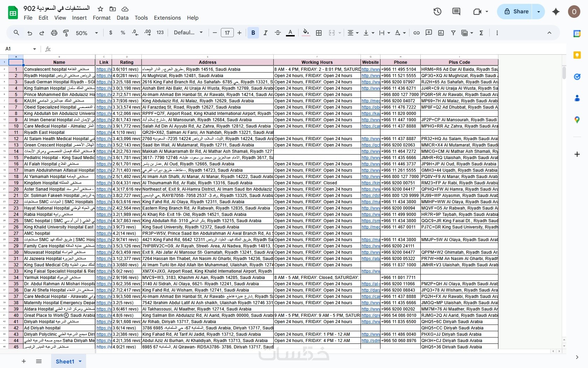Screen dimensions: 588x368
Task: Format as percent icon
Action: point(123,33)
